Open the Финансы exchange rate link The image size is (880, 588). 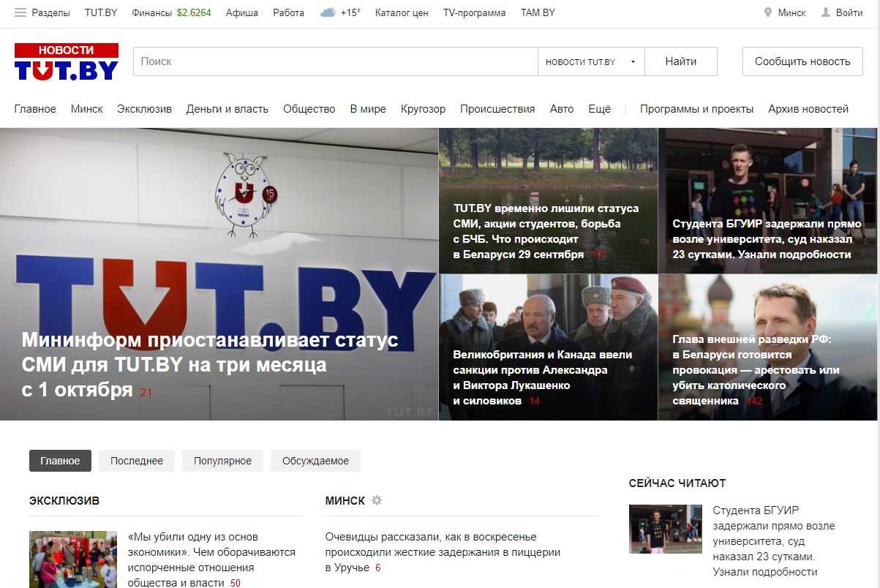click(171, 13)
